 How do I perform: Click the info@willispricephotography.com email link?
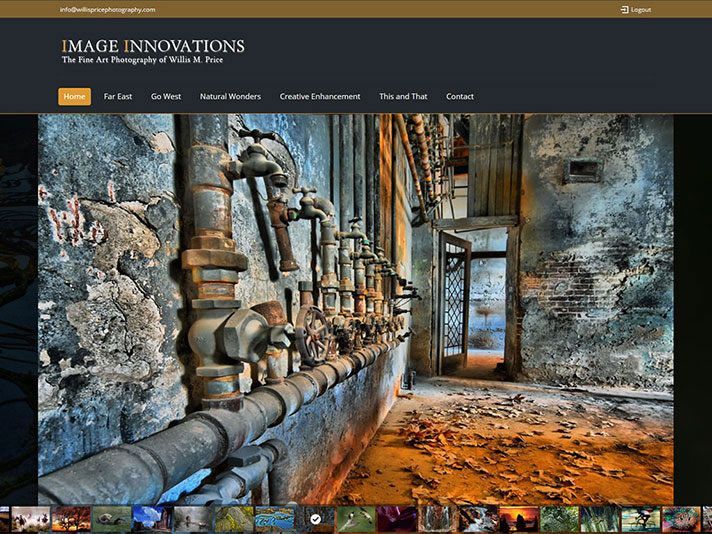108,9
